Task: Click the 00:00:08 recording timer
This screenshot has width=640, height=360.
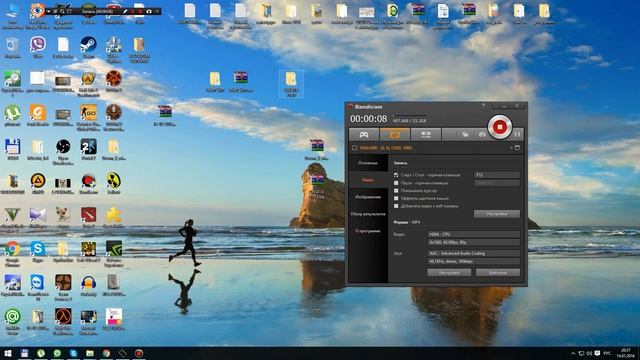Action: coord(369,119)
